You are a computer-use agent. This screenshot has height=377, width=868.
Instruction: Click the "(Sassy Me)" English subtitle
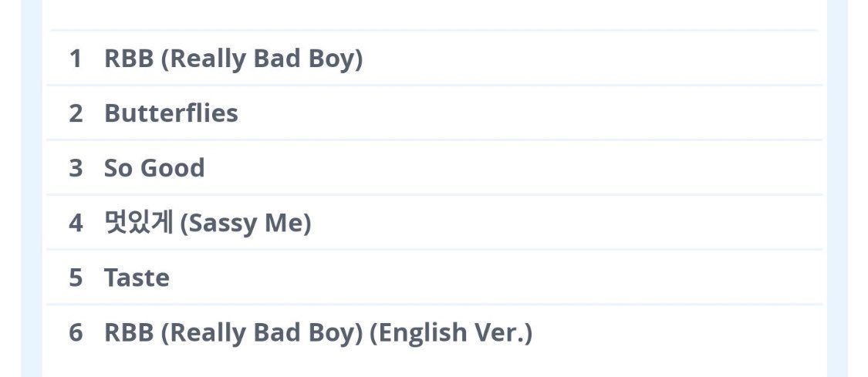click(x=245, y=224)
